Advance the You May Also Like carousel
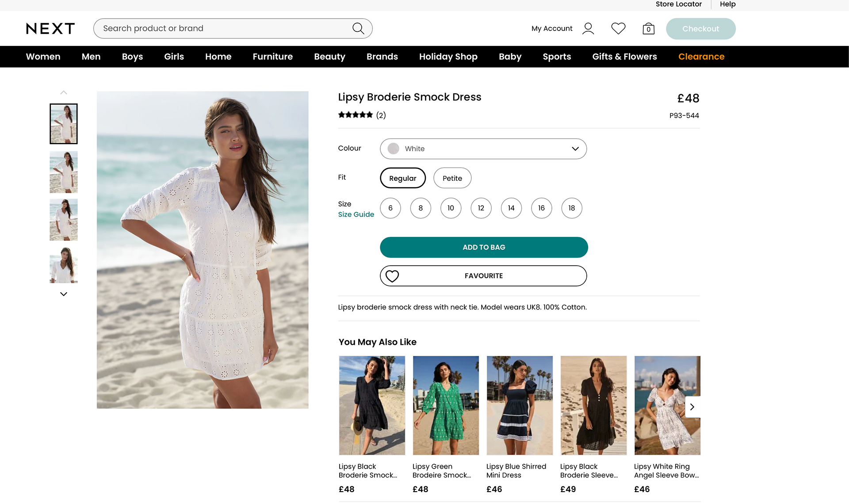849x504 pixels. click(692, 407)
